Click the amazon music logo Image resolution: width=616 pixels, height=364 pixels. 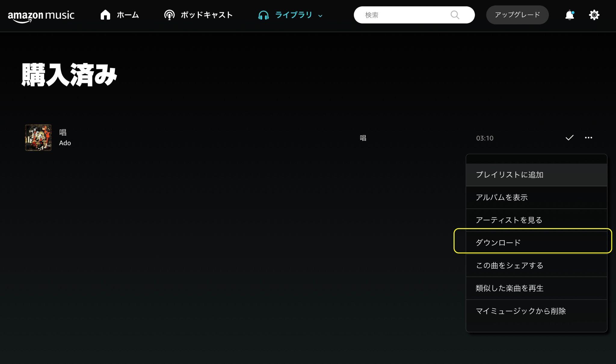pos(42,15)
